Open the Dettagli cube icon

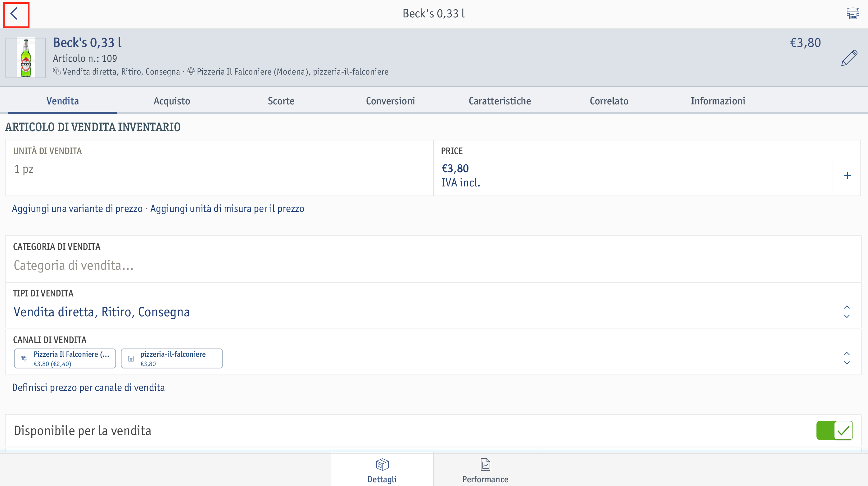coord(382,465)
